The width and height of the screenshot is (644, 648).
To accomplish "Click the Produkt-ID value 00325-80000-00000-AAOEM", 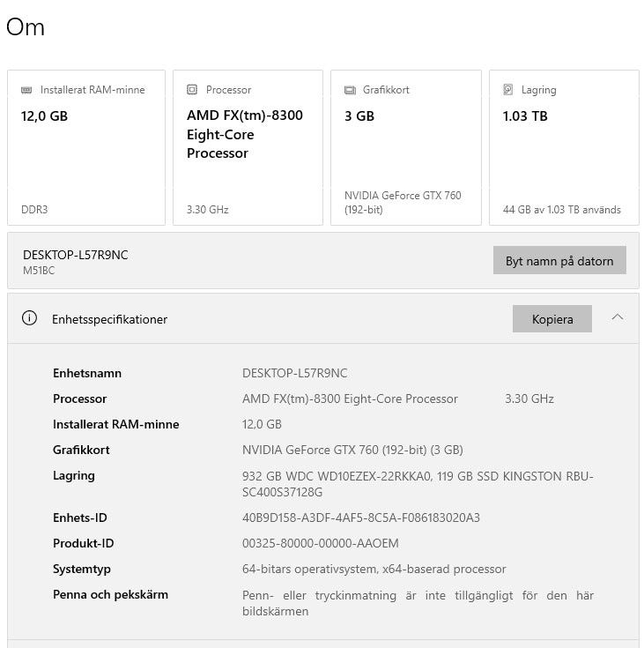I will [x=320, y=543].
